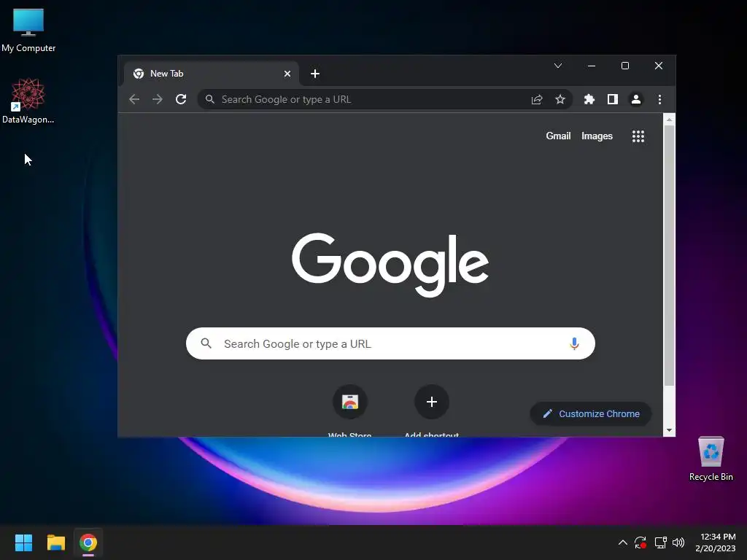Open the Images link
This screenshot has width=747, height=560.
[597, 136]
